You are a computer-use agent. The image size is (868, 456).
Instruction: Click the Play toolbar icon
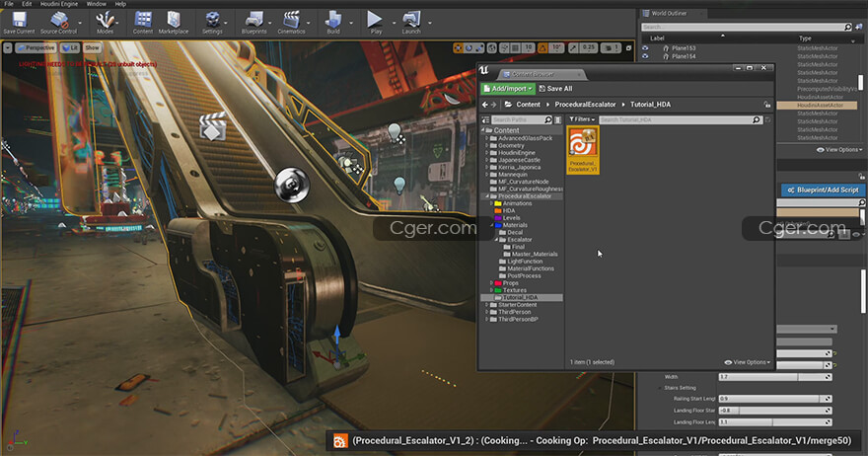(x=376, y=23)
